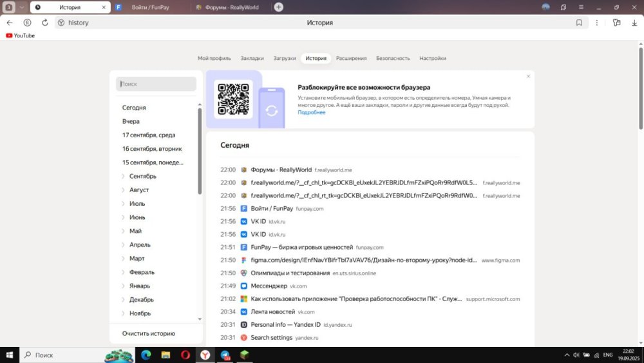Open Personal info — Yandex ID entry
The height and width of the screenshot is (363, 644).
(x=285, y=324)
